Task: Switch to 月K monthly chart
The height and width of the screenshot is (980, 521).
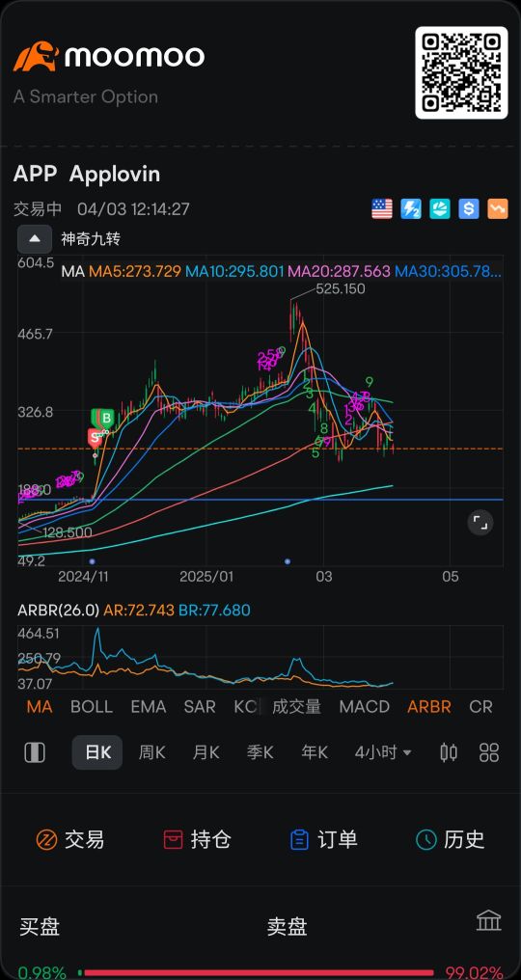Action: point(206,752)
